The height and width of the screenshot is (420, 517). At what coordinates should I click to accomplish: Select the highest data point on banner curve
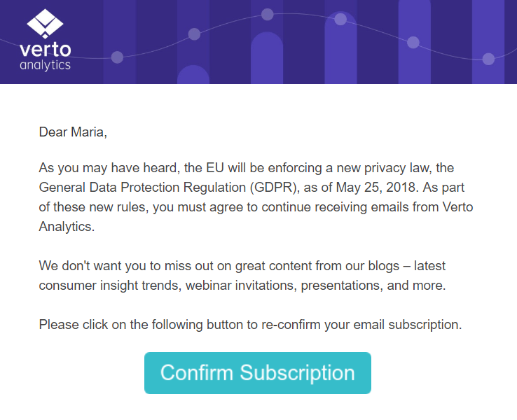pyautogui.click(x=268, y=15)
